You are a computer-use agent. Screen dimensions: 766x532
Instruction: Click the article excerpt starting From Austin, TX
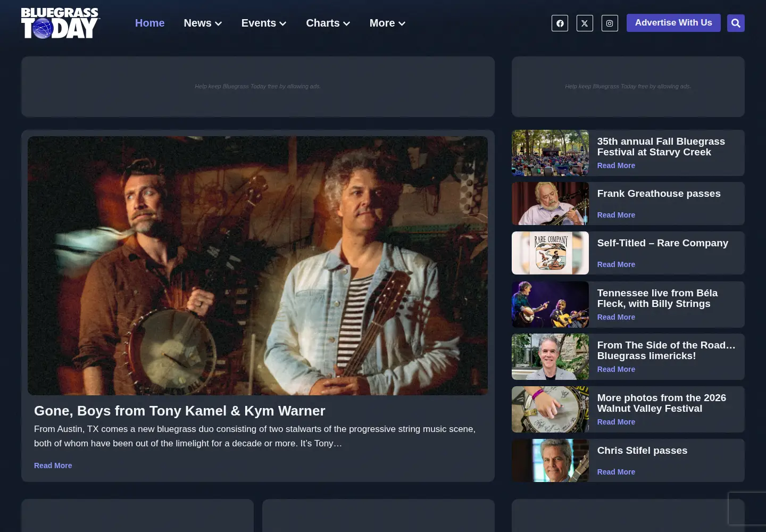pos(255,436)
